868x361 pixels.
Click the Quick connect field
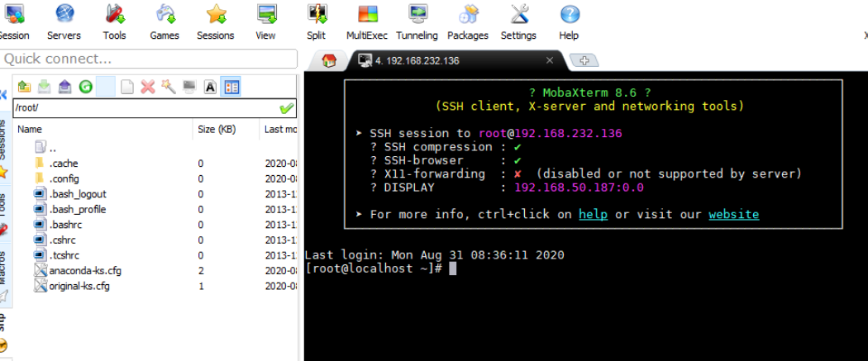[148, 59]
